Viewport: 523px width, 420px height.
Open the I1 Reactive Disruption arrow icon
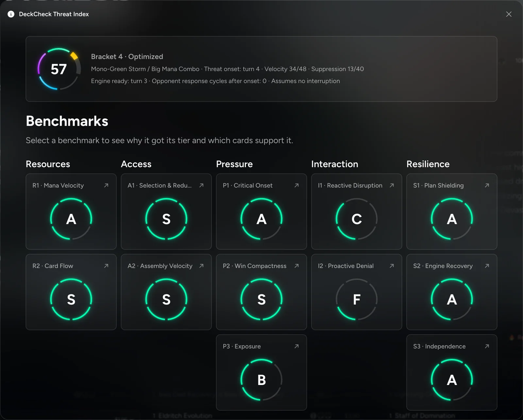pos(392,186)
